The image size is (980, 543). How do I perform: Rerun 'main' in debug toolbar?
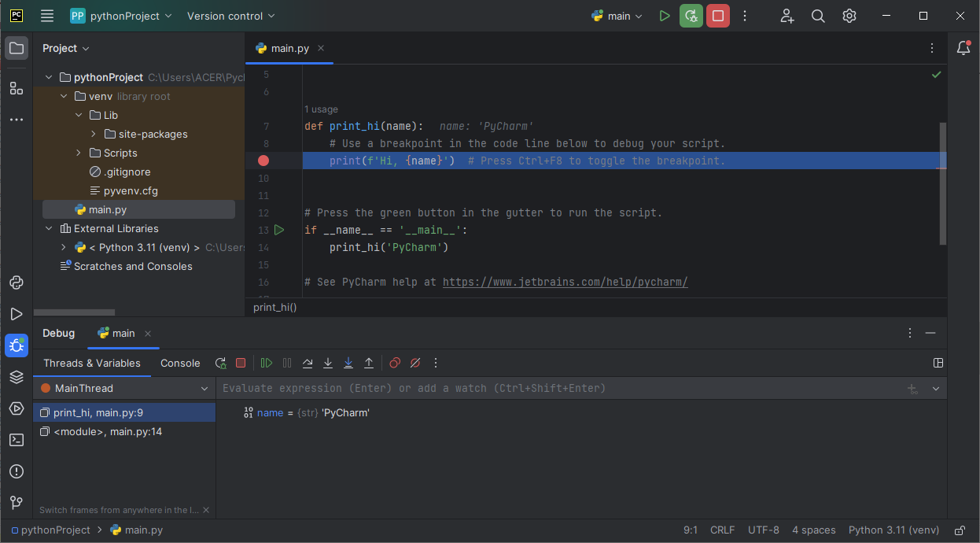(221, 363)
